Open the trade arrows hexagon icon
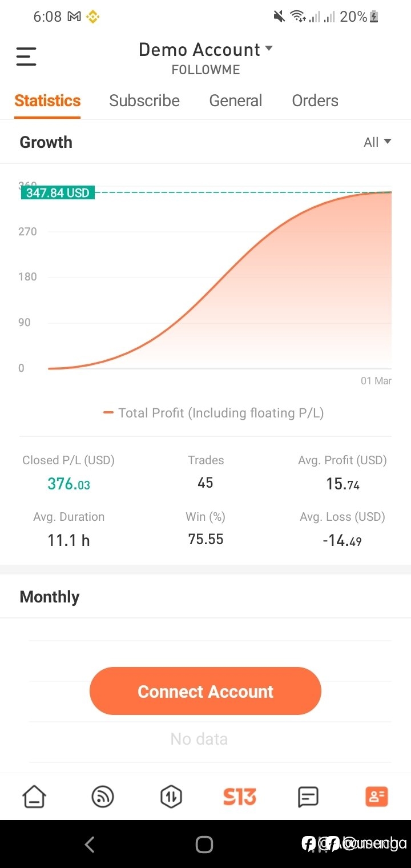The height and width of the screenshot is (868, 411). pyautogui.click(x=171, y=797)
